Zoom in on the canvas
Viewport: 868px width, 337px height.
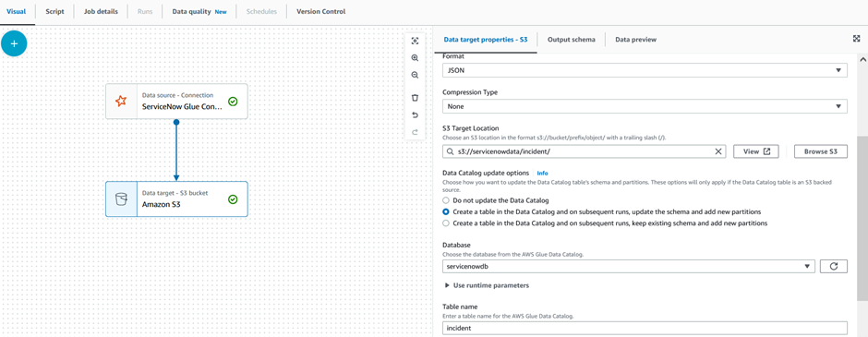(415, 57)
